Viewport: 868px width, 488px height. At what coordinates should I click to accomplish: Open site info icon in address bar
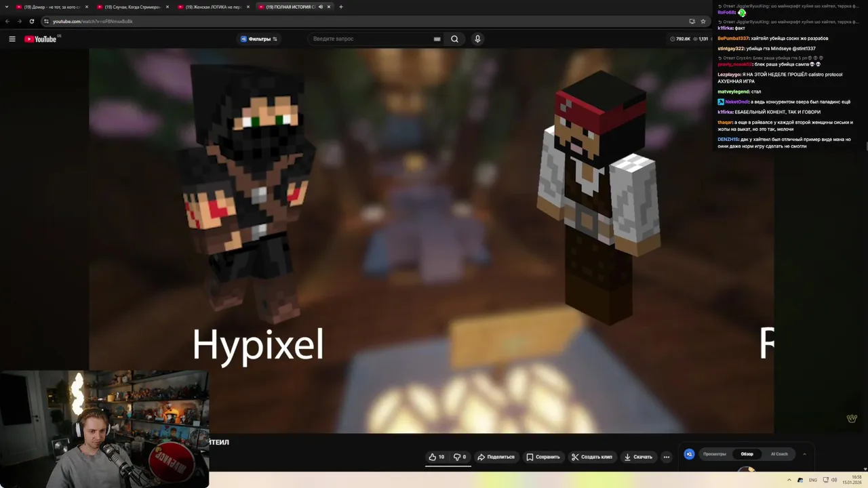(46, 21)
